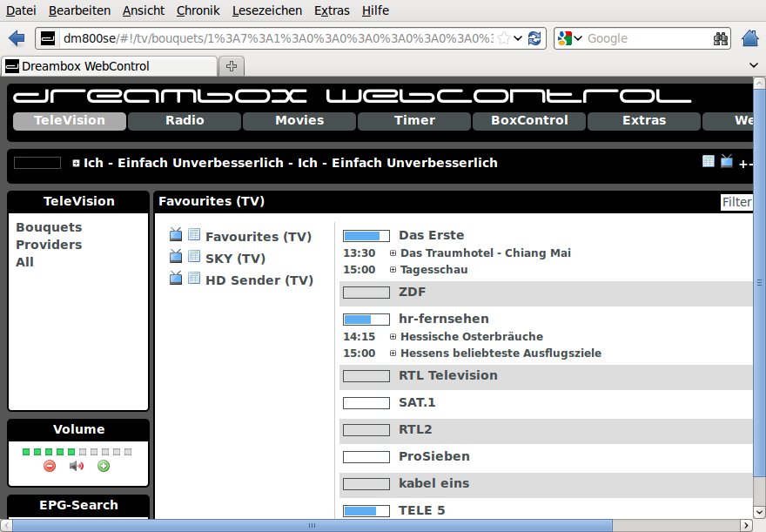Zap to channel hr-fernsehen
766x532 pixels.
444,319
